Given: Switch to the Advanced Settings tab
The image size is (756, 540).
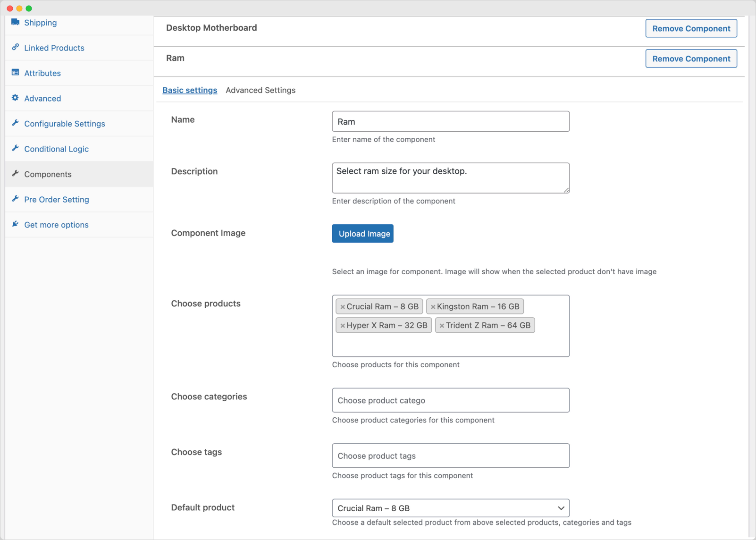Looking at the screenshot, I should [260, 90].
